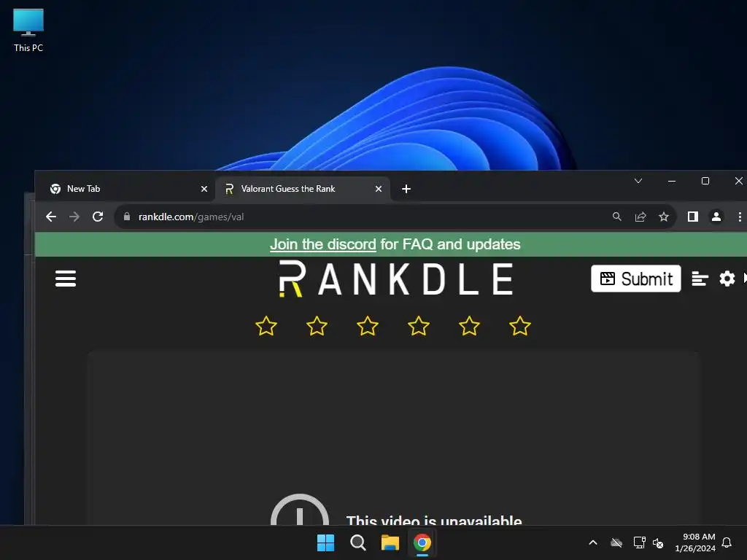Select the fourth yellow star
Screen dimensions: 747x560
[x=419, y=326]
